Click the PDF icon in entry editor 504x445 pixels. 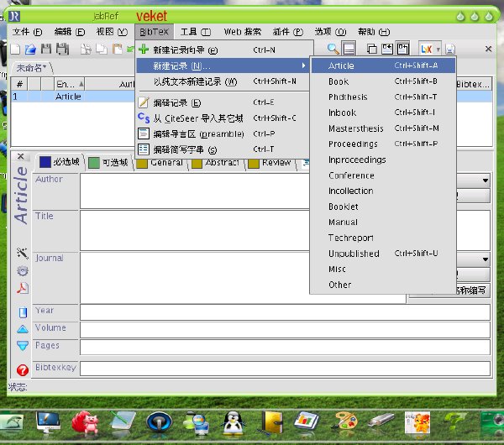click(x=23, y=288)
